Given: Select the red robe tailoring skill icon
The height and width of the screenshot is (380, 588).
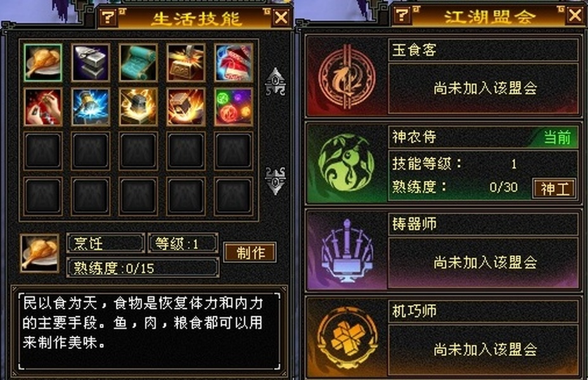Looking at the screenshot, I should tap(233, 63).
